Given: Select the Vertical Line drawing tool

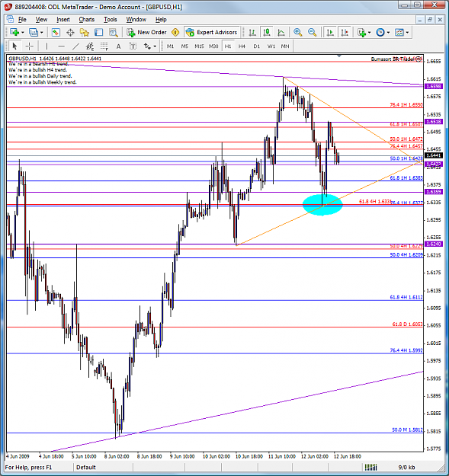Looking at the screenshot, I should pyautogui.click(x=47, y=46).
